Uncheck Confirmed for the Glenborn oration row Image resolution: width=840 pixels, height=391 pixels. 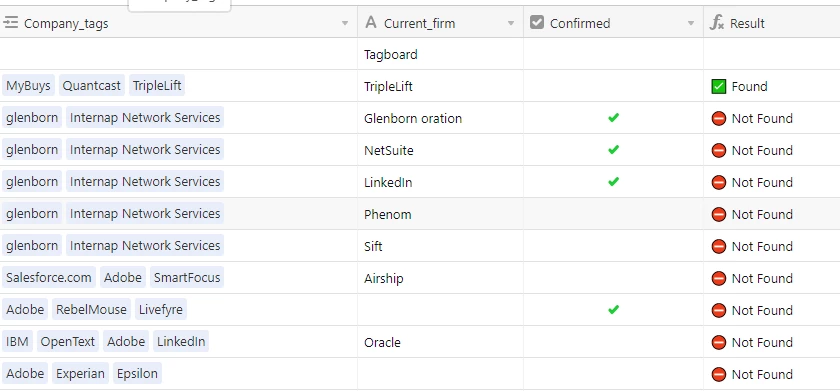[x=613, y=117]
